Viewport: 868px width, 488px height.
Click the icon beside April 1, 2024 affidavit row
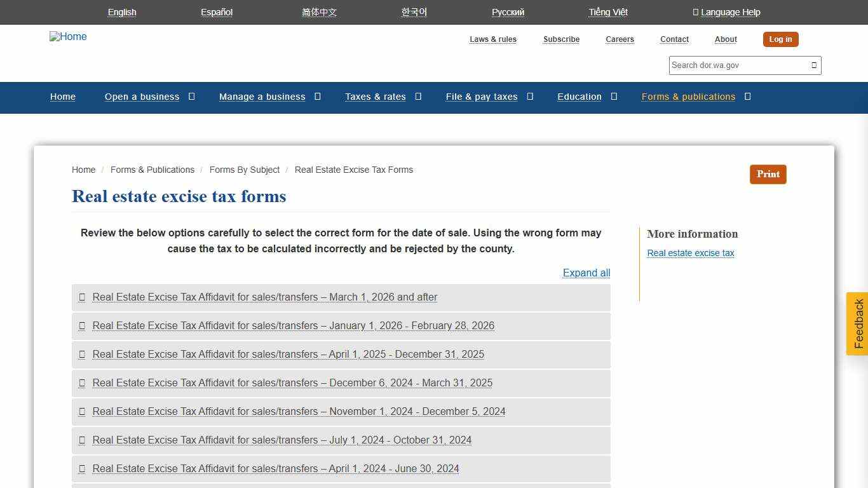tap(82, 469)
